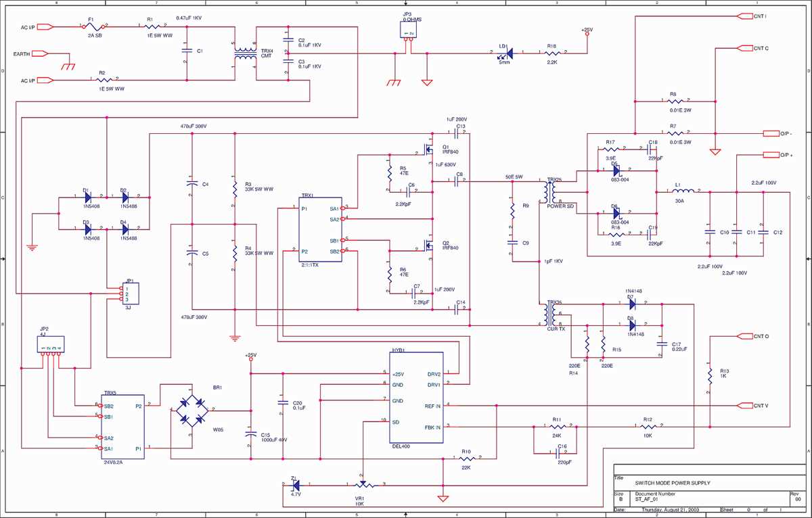Click the '1000uF 40V' value label

coord(273,440)
